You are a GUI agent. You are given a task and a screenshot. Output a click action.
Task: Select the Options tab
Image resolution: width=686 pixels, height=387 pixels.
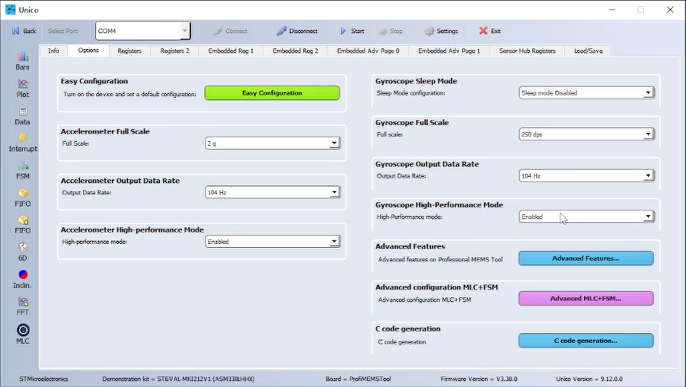[88, 50]
